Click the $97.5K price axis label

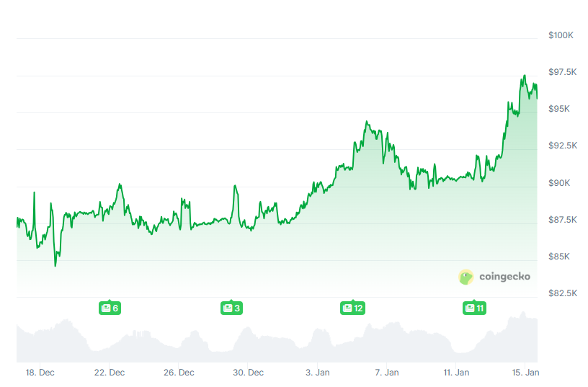click(x=562, y=72)
